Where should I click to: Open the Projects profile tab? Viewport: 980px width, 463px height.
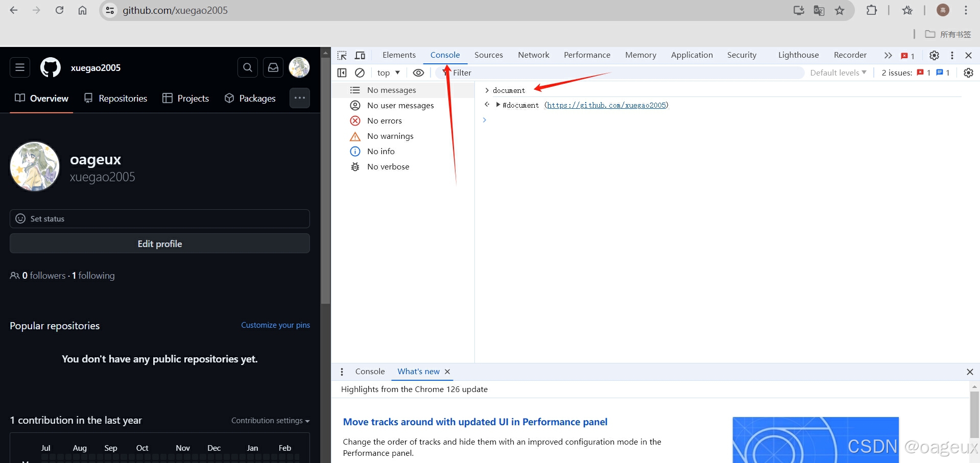(x=185, y=98)
